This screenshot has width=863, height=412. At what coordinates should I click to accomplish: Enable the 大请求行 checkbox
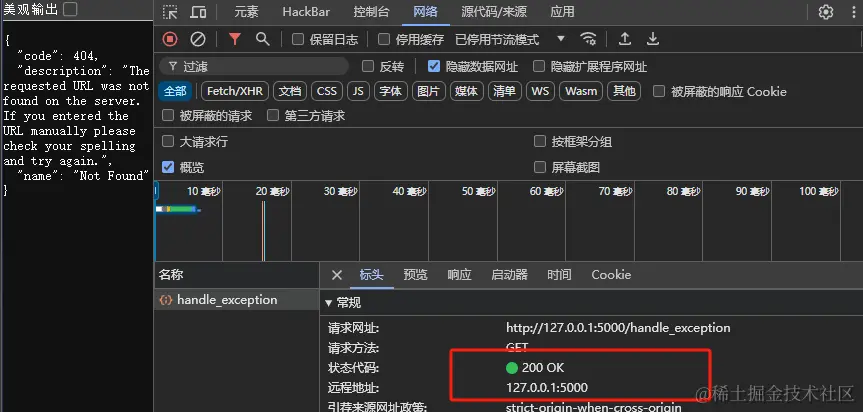pos(168,141)
